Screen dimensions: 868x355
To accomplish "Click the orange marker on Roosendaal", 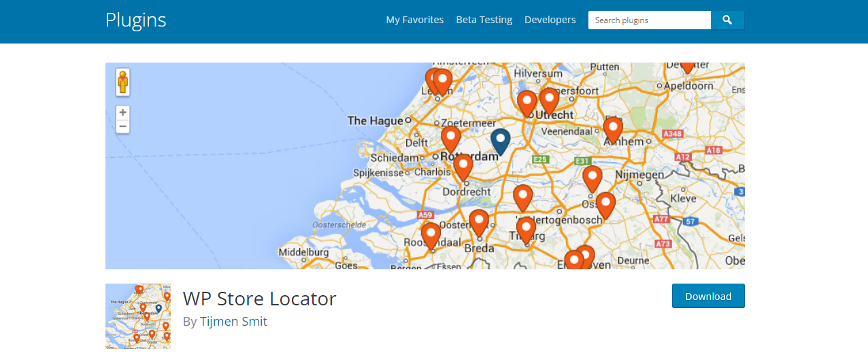I will [431, 237].
